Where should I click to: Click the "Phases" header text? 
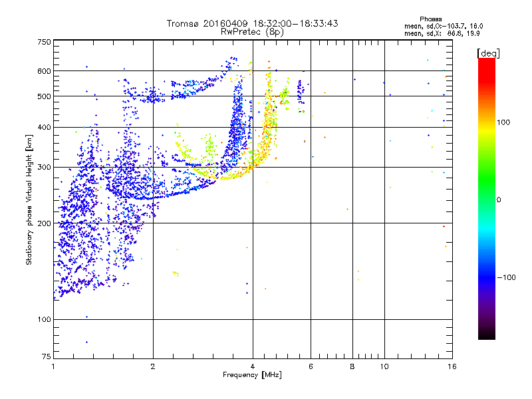430,19
